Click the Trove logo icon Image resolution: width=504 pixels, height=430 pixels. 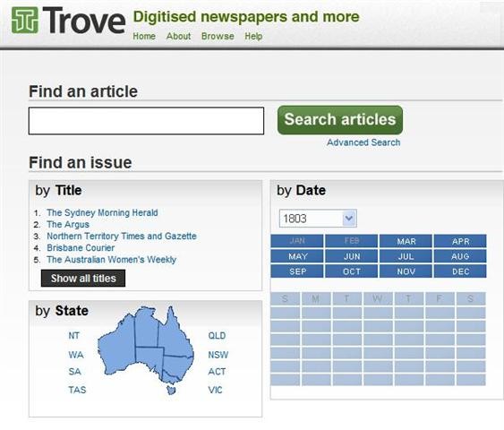pyautogui.click(x=25, y=21)
